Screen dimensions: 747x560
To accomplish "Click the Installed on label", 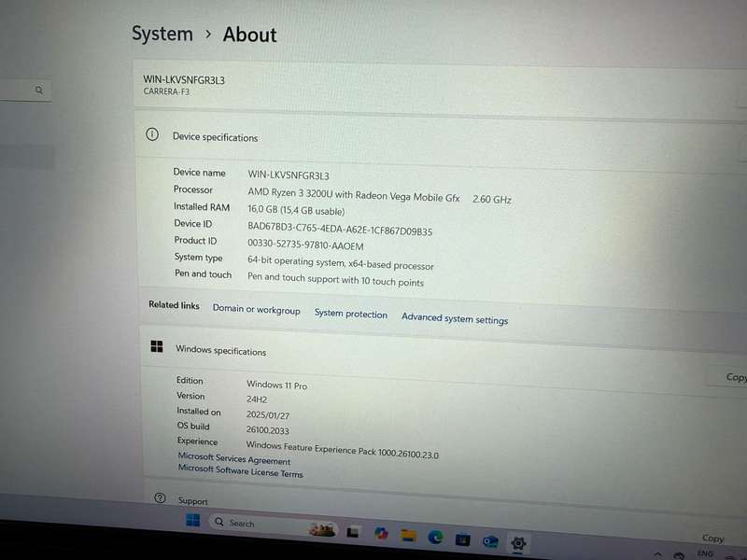I will tap(199, 411).
